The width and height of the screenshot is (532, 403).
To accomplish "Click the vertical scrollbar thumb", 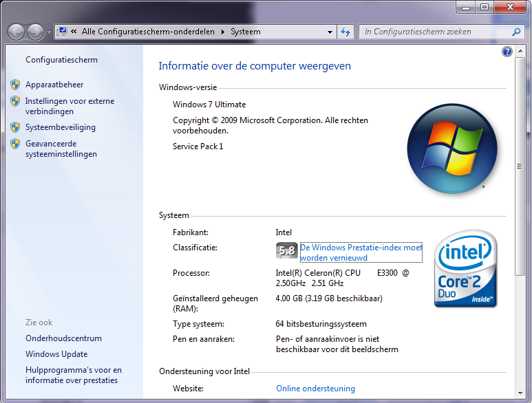I will (520, 166).
